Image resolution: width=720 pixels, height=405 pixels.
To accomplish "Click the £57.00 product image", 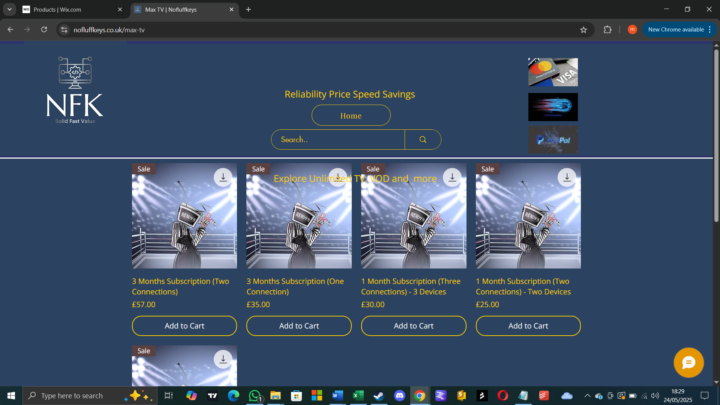I will pyautogui.click(x=184, y=216).
